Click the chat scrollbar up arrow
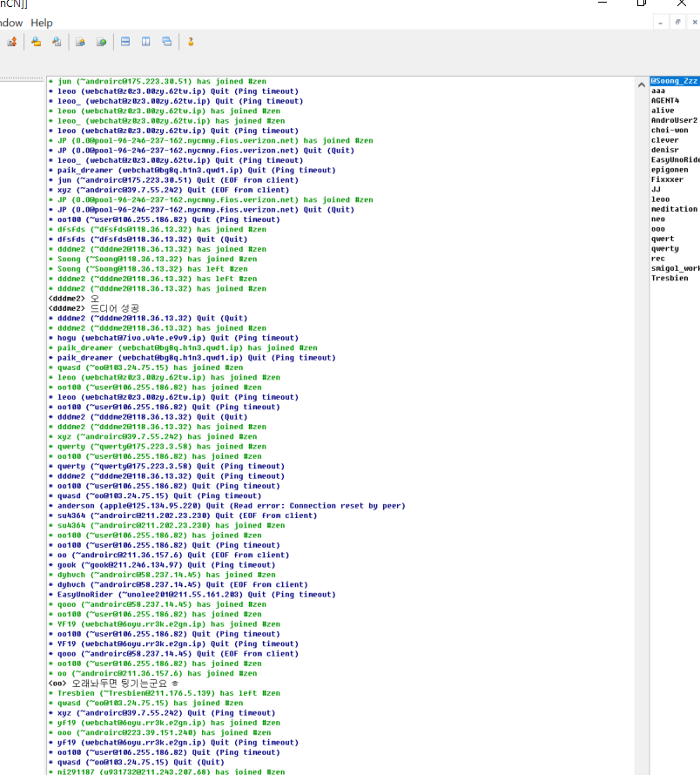Viewport: 700px width, 775px height. point(641,84)
